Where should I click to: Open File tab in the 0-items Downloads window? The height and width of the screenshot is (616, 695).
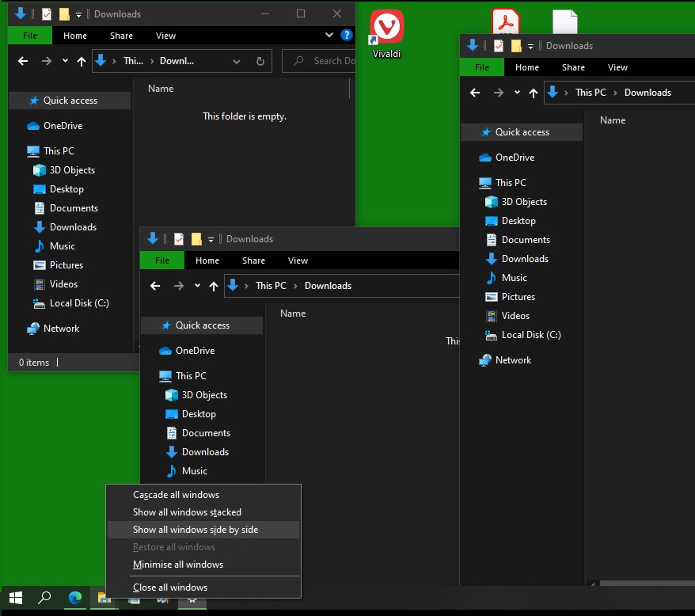30,36
